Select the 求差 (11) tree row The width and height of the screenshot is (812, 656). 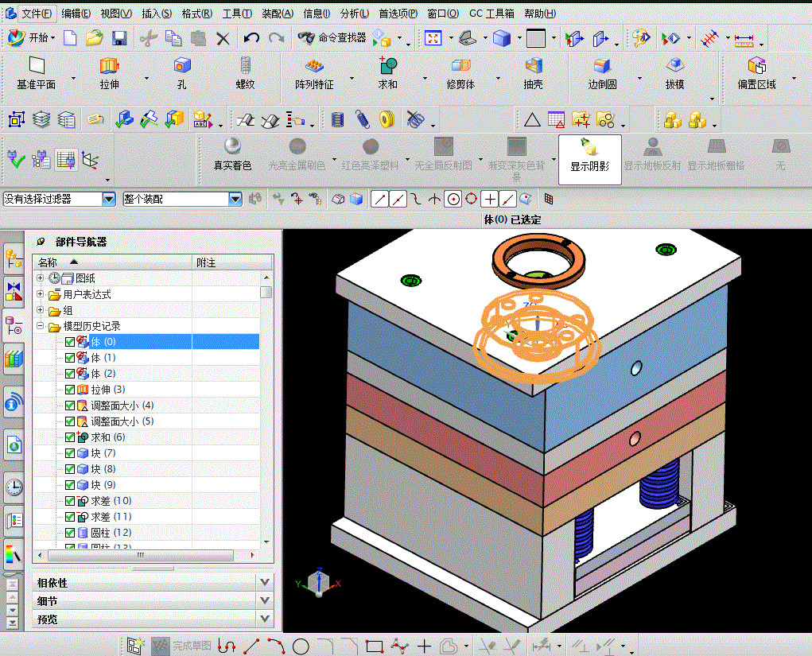coord(146,517)
